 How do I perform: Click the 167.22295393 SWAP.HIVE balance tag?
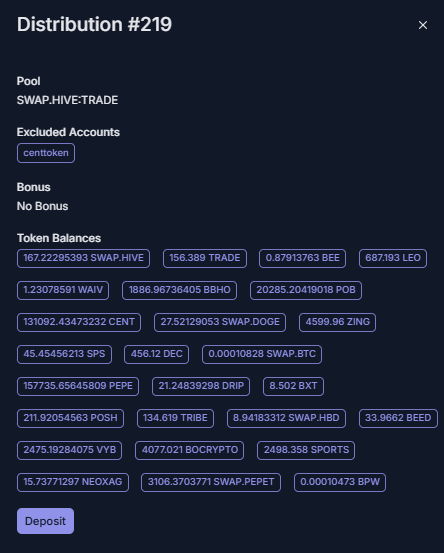(83, 258)
